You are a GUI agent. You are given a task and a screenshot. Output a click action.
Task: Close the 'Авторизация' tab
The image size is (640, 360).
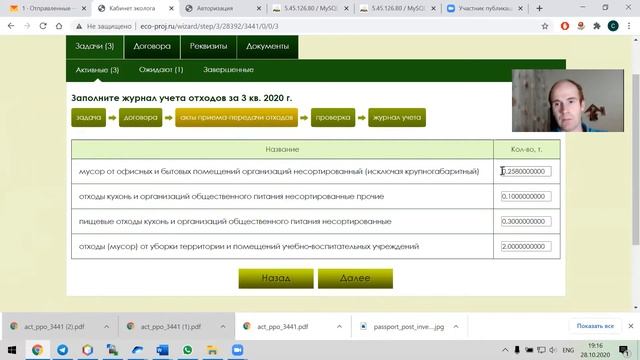click(x=259, y=9)
